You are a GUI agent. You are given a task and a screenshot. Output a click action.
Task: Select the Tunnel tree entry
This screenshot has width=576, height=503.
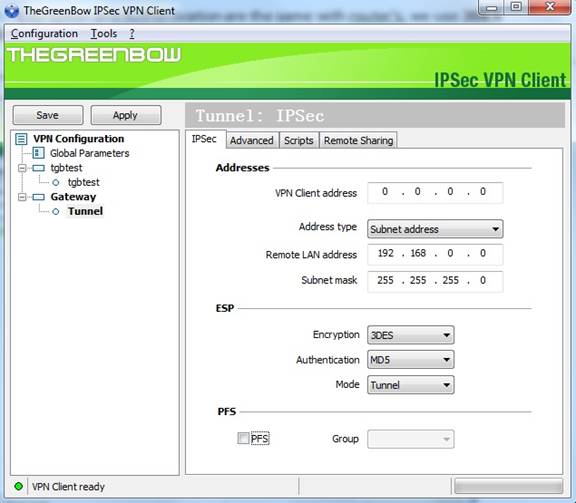point(85,211)
